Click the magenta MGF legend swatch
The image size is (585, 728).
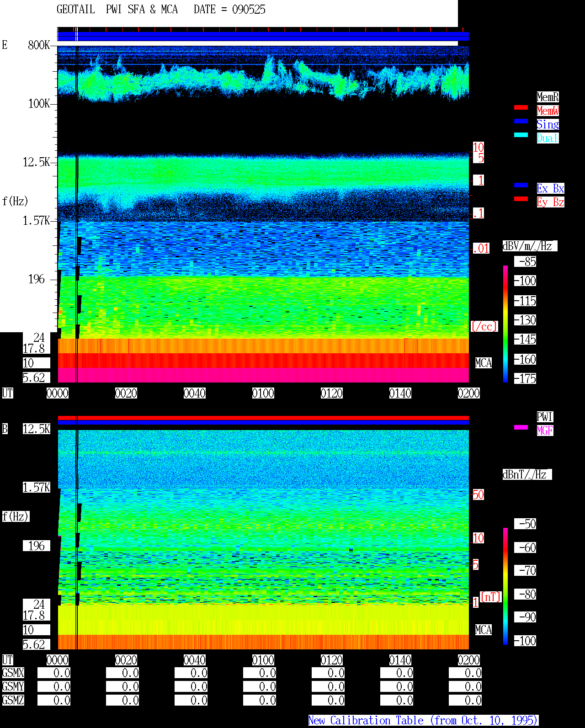click(x=521, y=427)
